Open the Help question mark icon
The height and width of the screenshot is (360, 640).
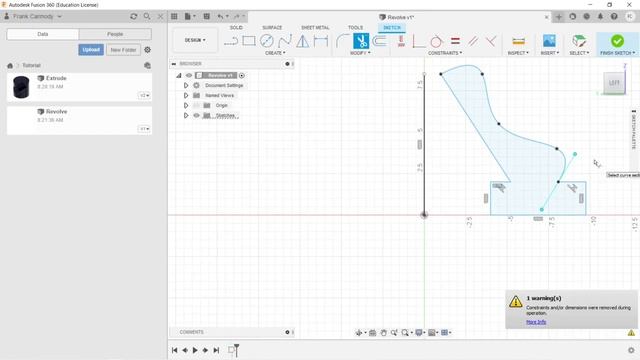(614, 16)
